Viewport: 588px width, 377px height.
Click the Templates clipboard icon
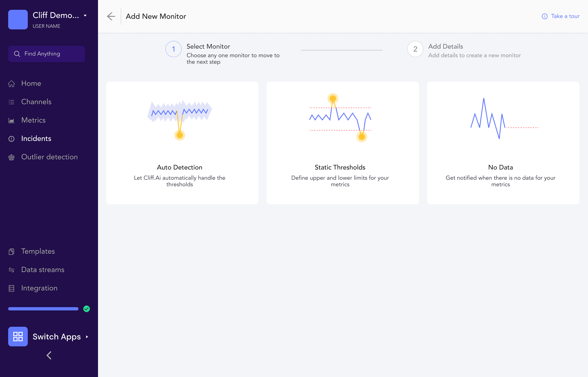pos(11,251)
